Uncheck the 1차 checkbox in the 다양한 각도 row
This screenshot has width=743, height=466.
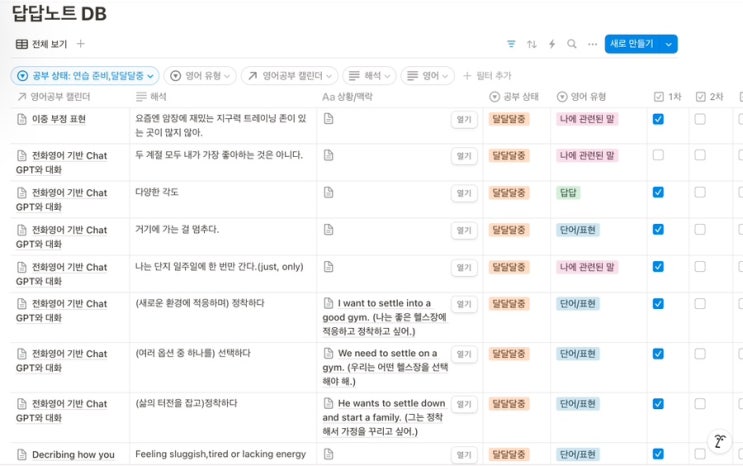point(658,192)
